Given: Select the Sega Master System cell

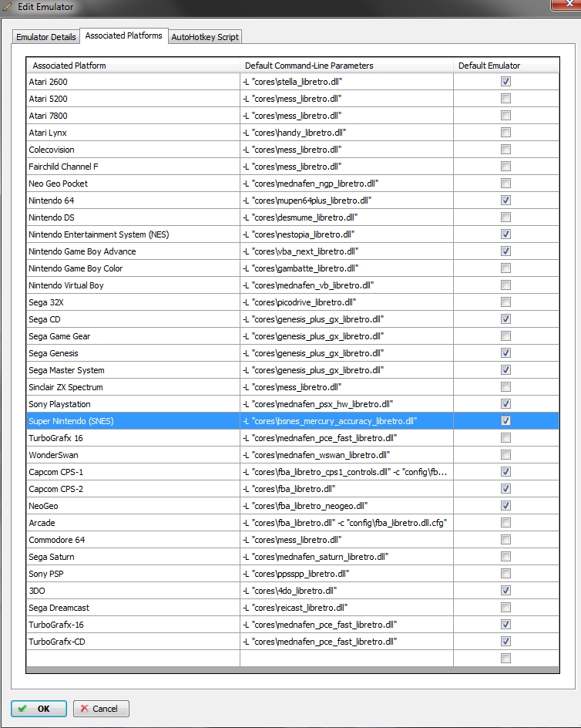Looking at the screenshot, I should click(133, 370).
